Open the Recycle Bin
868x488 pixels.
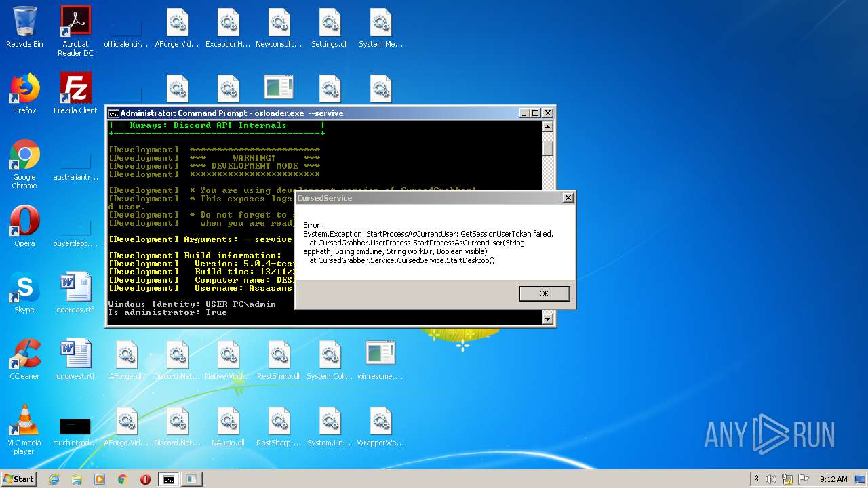click(24, 27)
